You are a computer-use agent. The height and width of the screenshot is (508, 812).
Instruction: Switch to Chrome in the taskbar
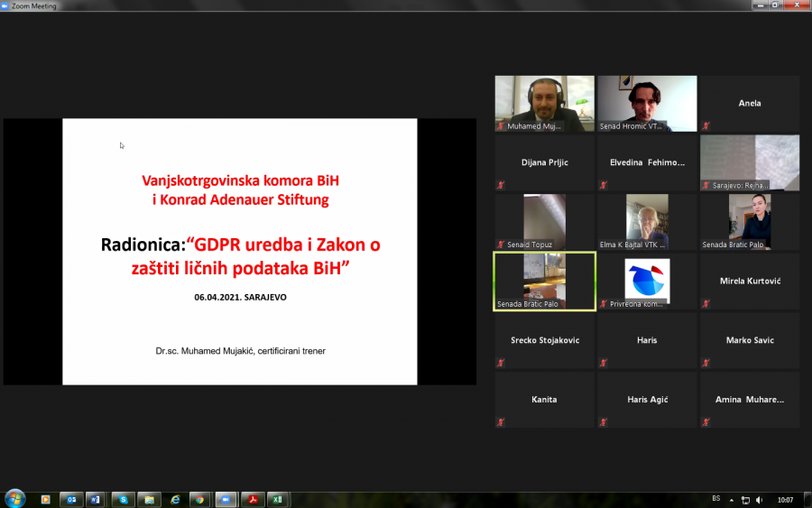click(200, 500)
